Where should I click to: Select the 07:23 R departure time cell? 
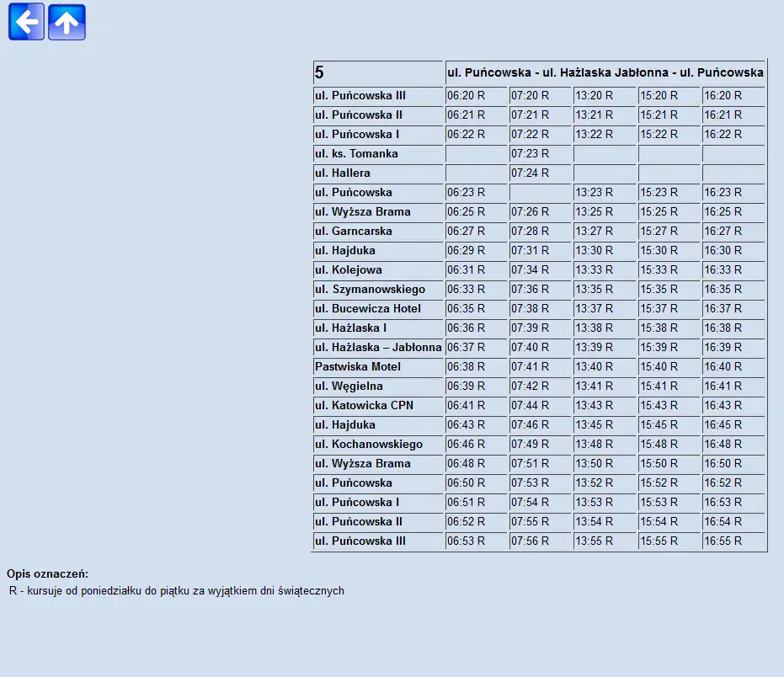tap(531, 154)
